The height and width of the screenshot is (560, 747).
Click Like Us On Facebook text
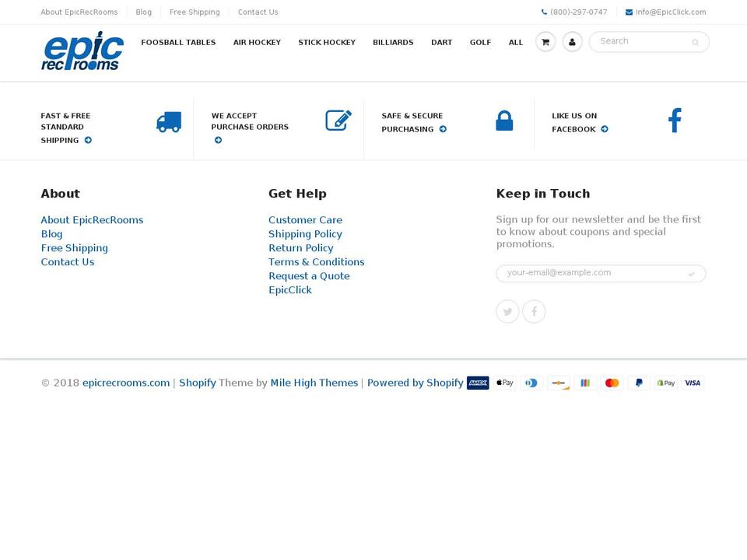574,122
